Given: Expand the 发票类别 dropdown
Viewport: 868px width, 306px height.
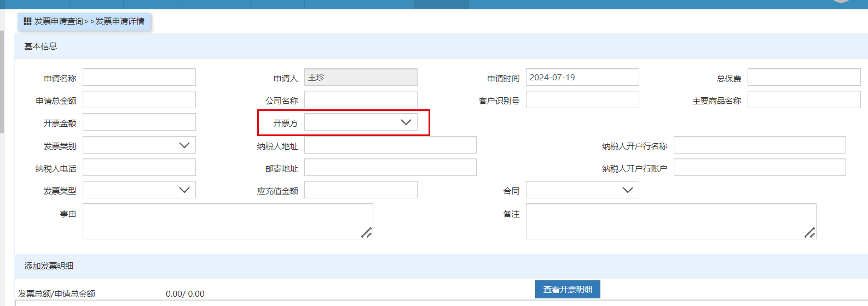Looking at the screenshot, I should pyautogui.click(x=139, y=145).
